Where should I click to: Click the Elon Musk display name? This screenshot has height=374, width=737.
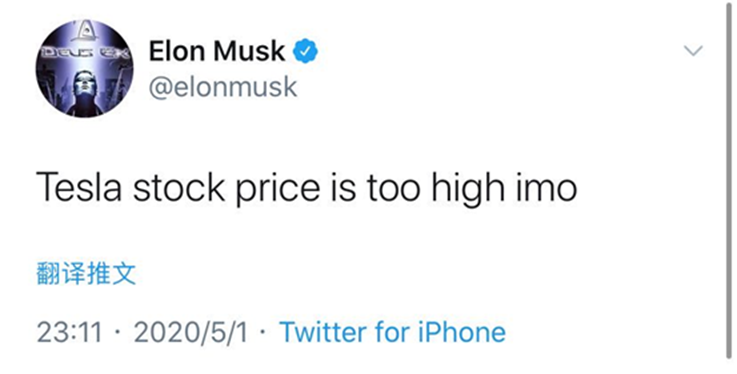[x=217, y=51]
